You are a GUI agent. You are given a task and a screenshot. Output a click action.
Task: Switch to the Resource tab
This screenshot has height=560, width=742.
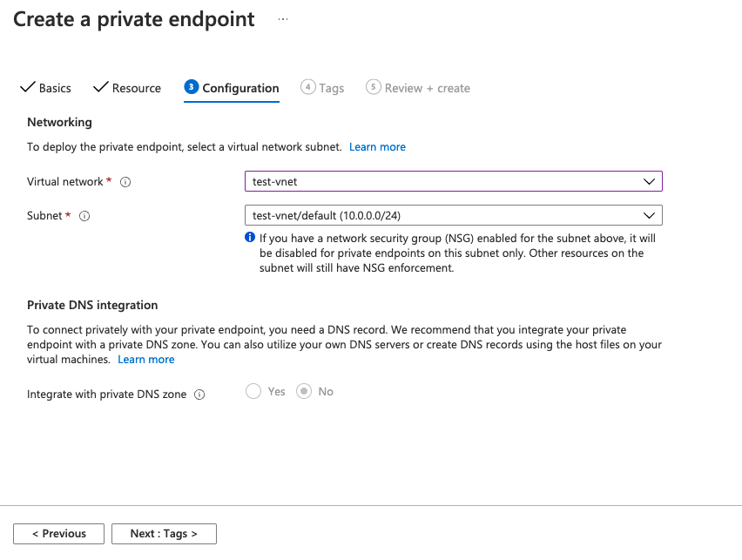[x=127, y=88]
